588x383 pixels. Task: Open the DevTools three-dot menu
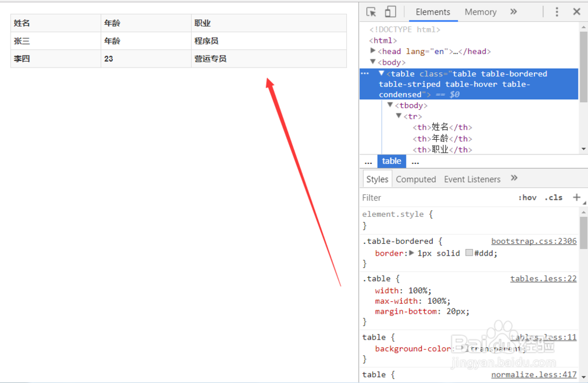[557, 12]
